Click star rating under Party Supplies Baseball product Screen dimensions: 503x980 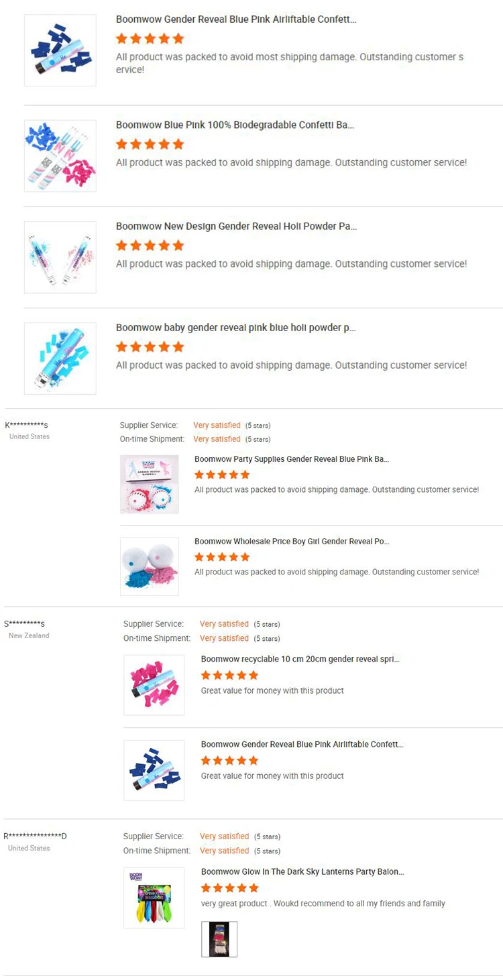[x=222, y=475]
